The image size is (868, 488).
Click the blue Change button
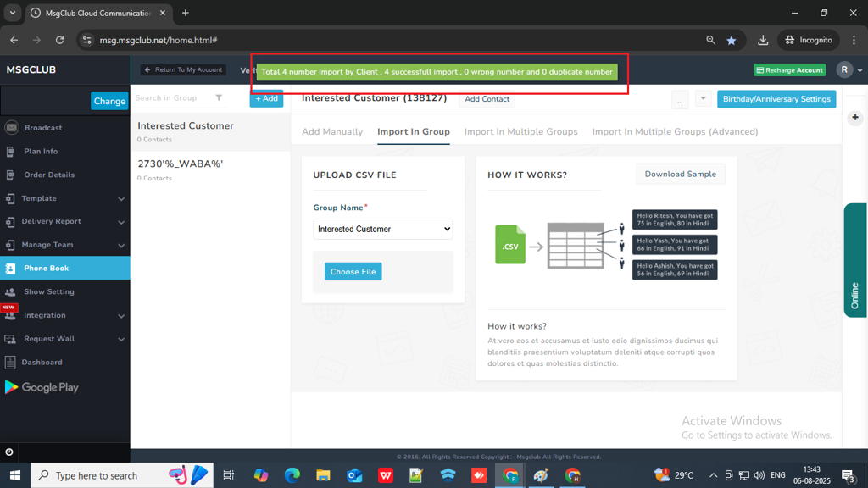pos(109,101)
